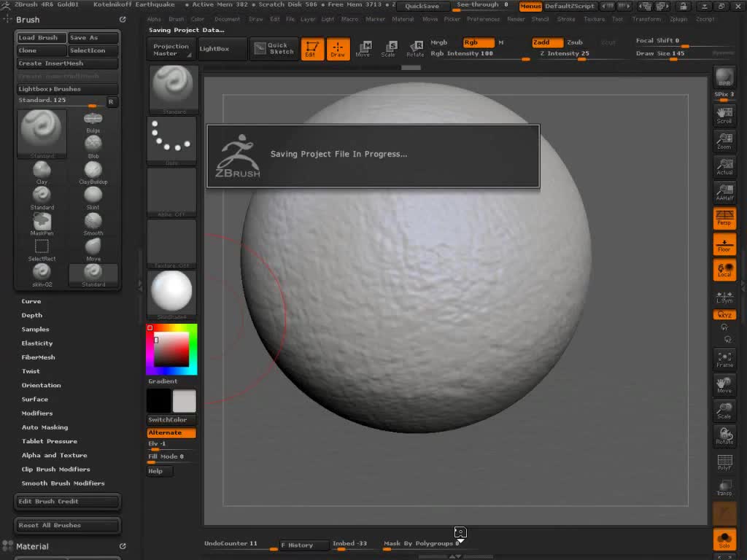Open the Stroke menu
This screenshot has width=747, height=560.
pyautogui.click(x=566, y=19)
